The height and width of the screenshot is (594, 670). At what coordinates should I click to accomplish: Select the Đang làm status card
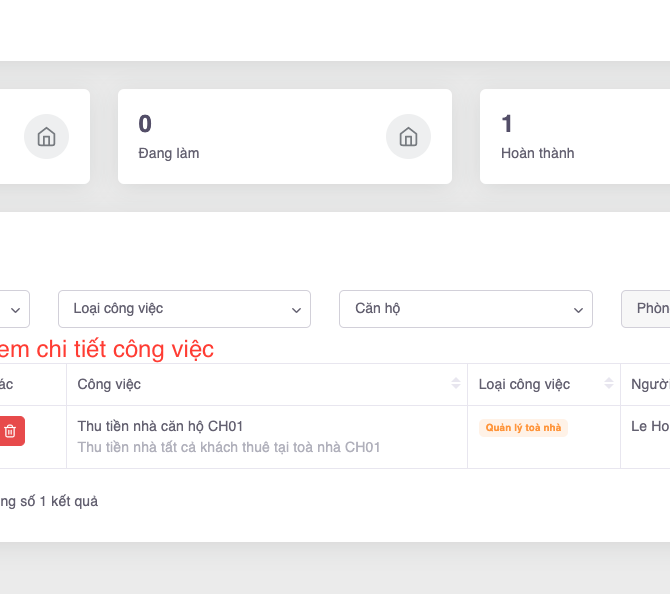point(284,137)
